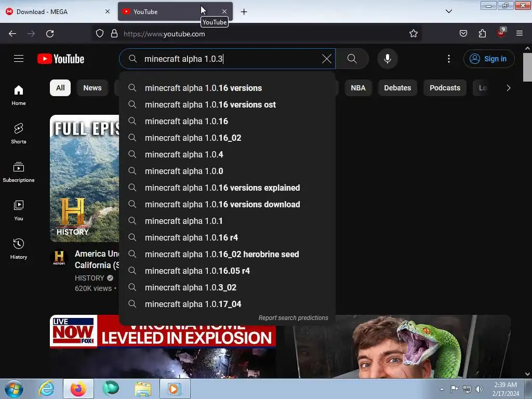Screen dimensions: 532x399
Task: Click the volume speaker tray icon
Action: point(479,389)
